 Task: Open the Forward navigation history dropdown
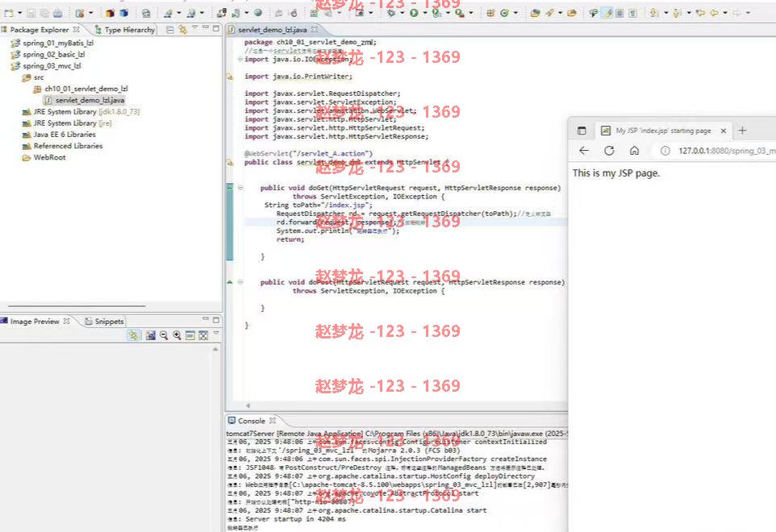(748, 14)
